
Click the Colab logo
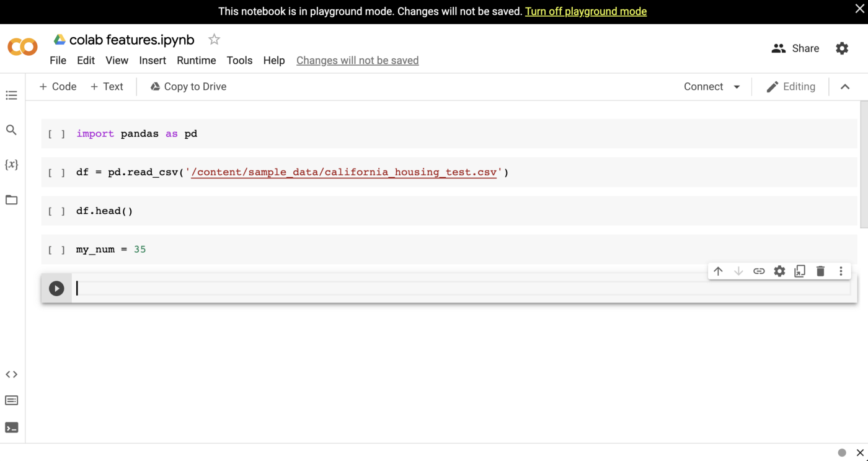tap(23, 47)
